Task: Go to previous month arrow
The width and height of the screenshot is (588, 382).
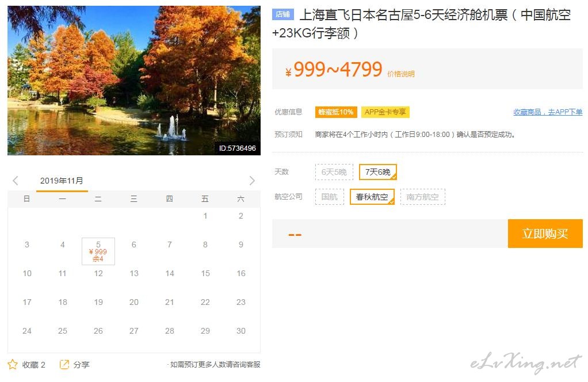Action: click(16, 181)
